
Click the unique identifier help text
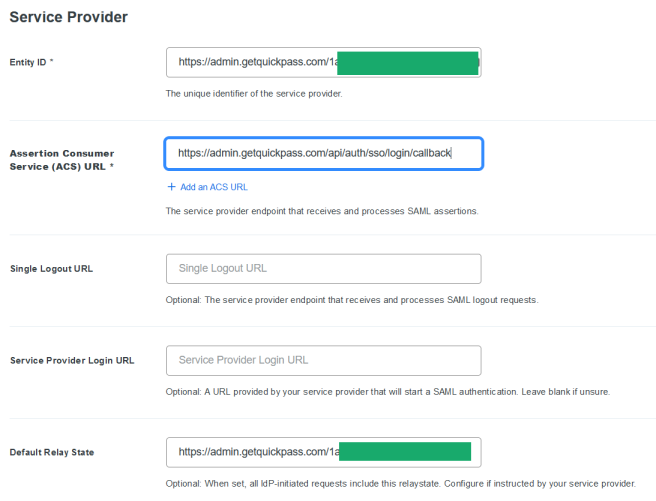[x=253, y=94]
